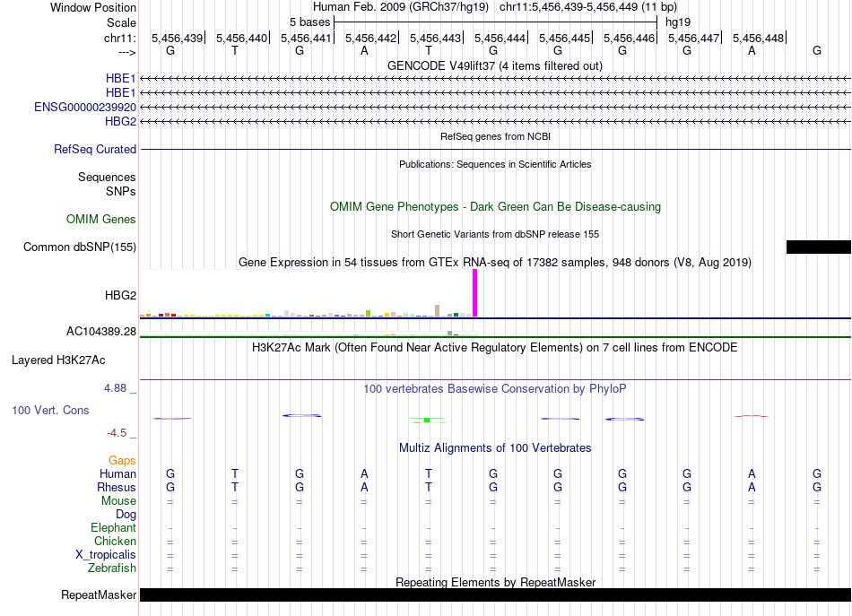Viewport: 852px width, 616px height.
Task: Click the -4.5 PhyloP lower limit
Action: tap(117, 433)
